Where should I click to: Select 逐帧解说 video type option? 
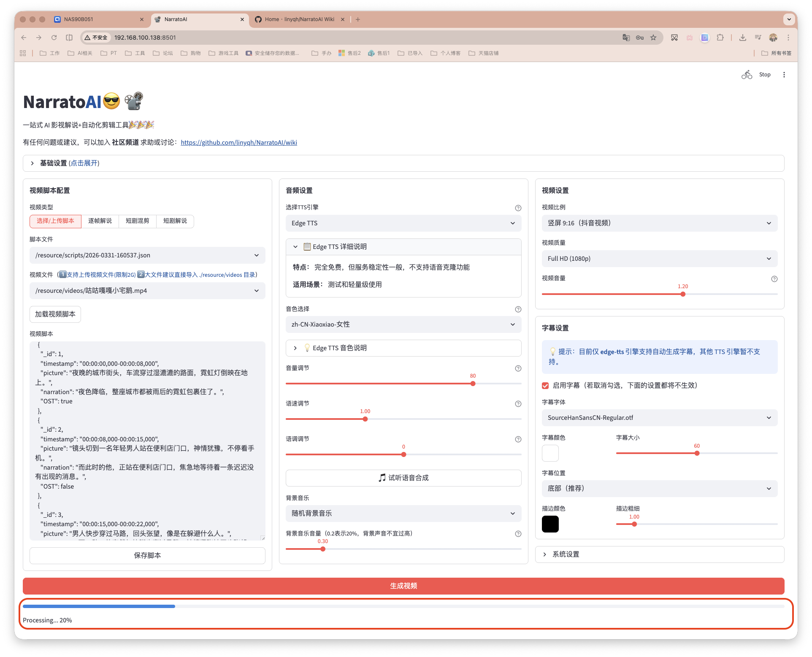coord(100,221)
